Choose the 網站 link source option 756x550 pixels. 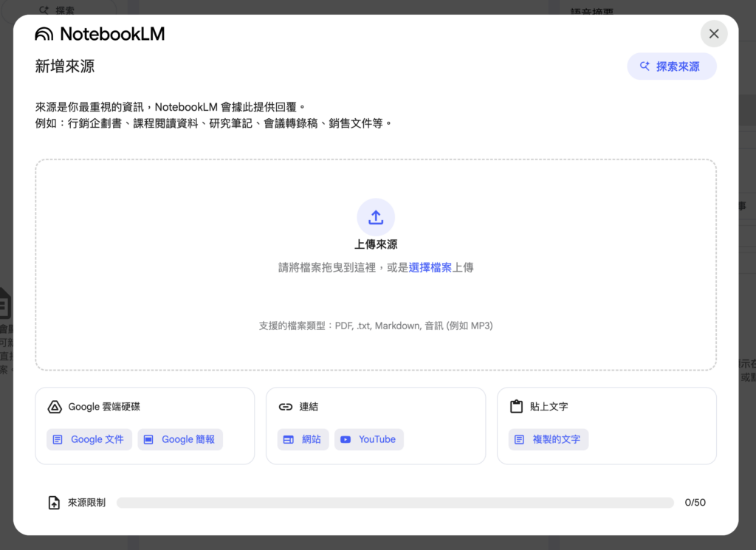pyautogui.click(x=303, y=439)
